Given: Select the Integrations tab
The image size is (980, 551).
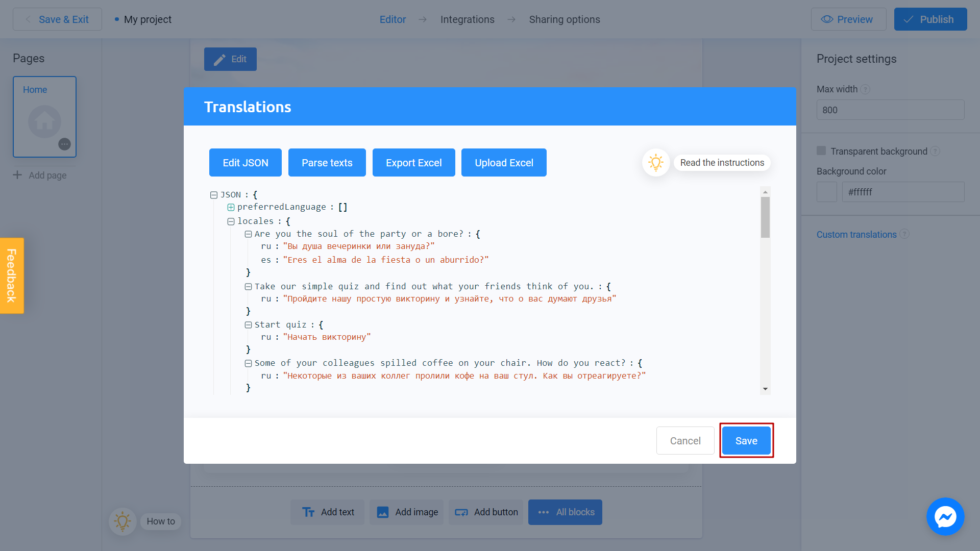Looking at the screenshot, I should coord(467,19).
